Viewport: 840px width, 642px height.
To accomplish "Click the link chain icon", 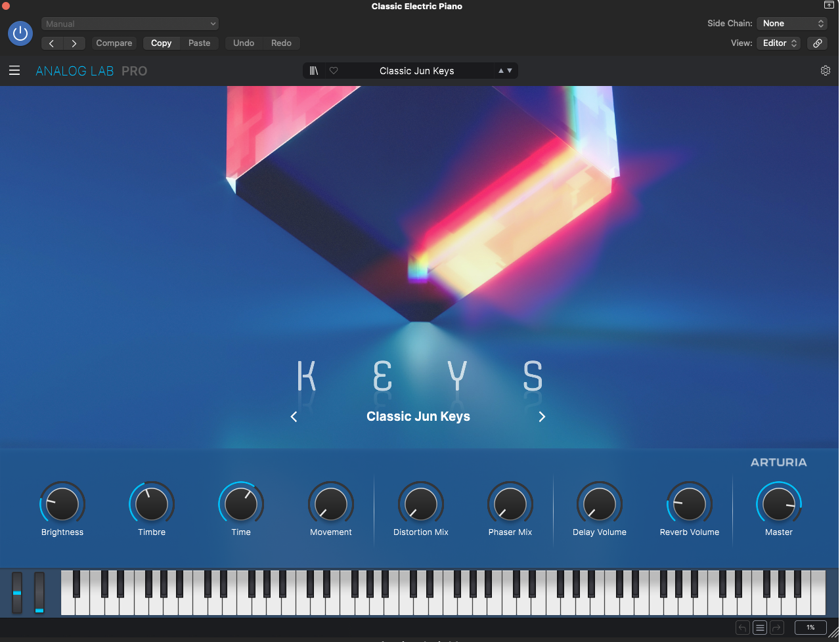I will click(x=818, y=43).
